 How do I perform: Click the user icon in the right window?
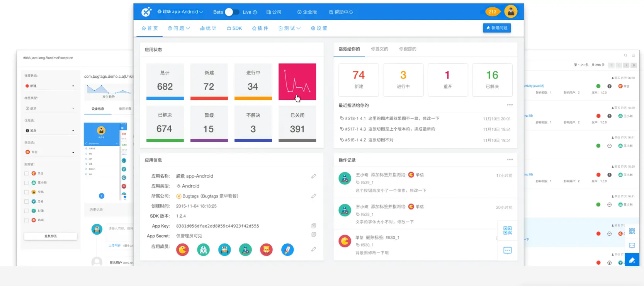(633, 55)
